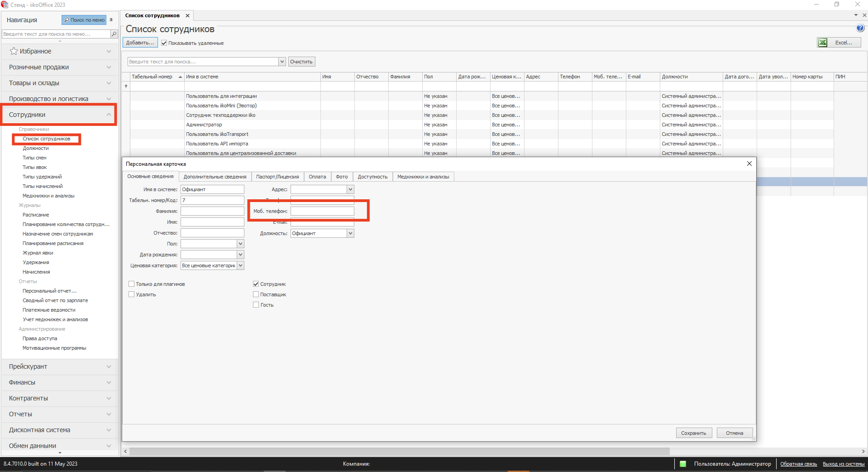Switch to the Дополнительные сведения tab

(x=215, y=177)
